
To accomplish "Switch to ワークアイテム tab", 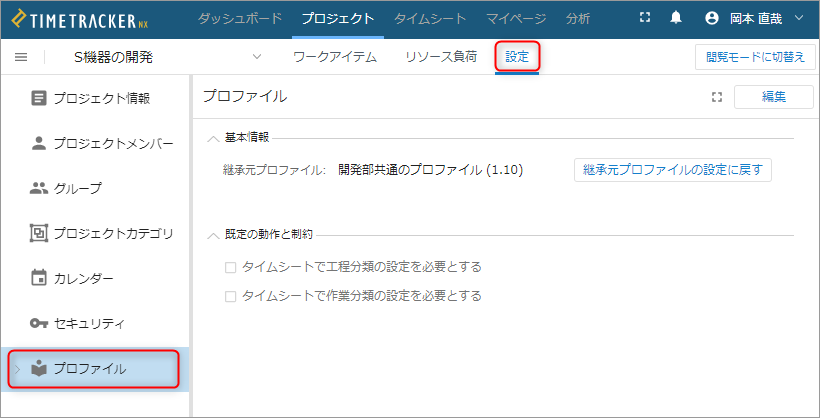I will point(335,57).
